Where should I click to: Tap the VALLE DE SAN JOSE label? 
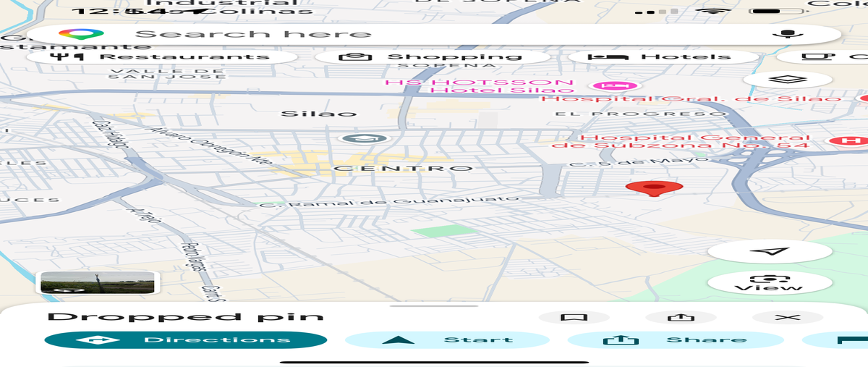[x=168, y=73]
